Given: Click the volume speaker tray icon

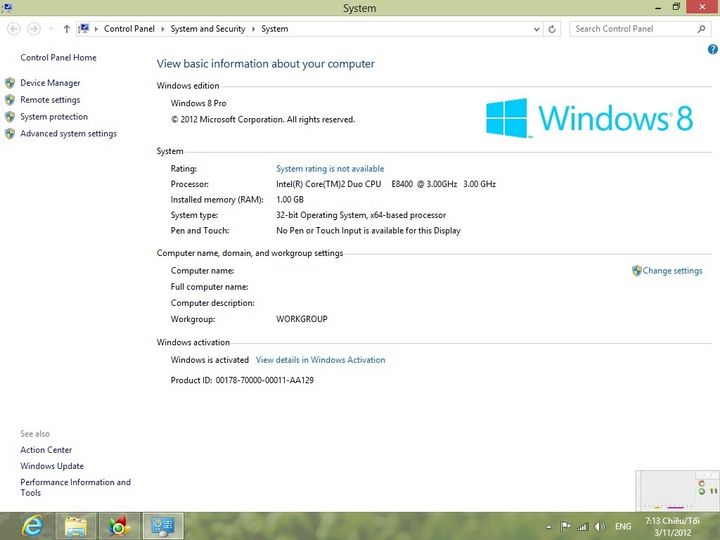Looking at the screenshot, I should tap(599, 527).
